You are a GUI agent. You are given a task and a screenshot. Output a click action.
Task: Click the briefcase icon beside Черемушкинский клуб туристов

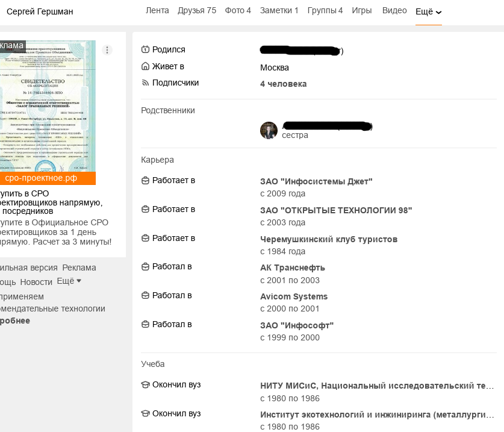[x=145, y=239]
